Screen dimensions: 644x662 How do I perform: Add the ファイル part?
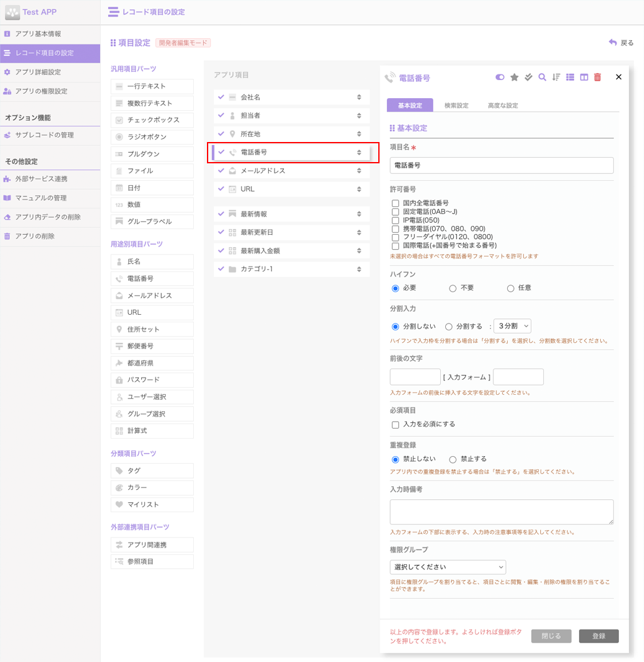pyautogui.click(x=153, y=171)
